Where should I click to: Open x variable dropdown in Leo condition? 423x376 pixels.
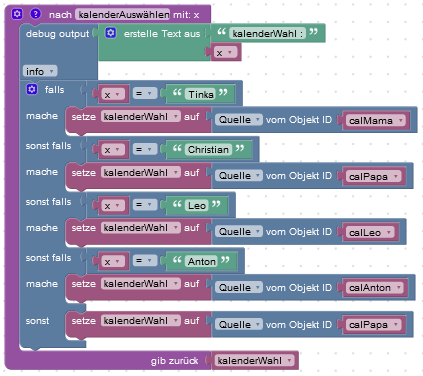coord(112,206)
